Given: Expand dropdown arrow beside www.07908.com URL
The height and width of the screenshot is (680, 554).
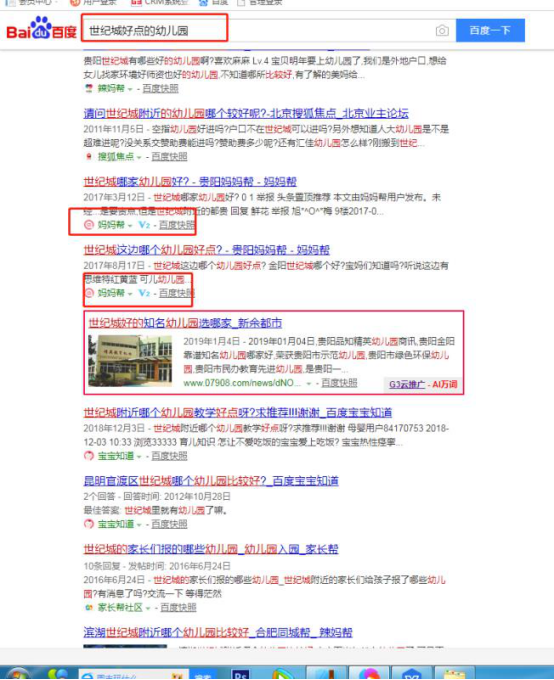Looking at the screenshot, I should coord(309,384).
